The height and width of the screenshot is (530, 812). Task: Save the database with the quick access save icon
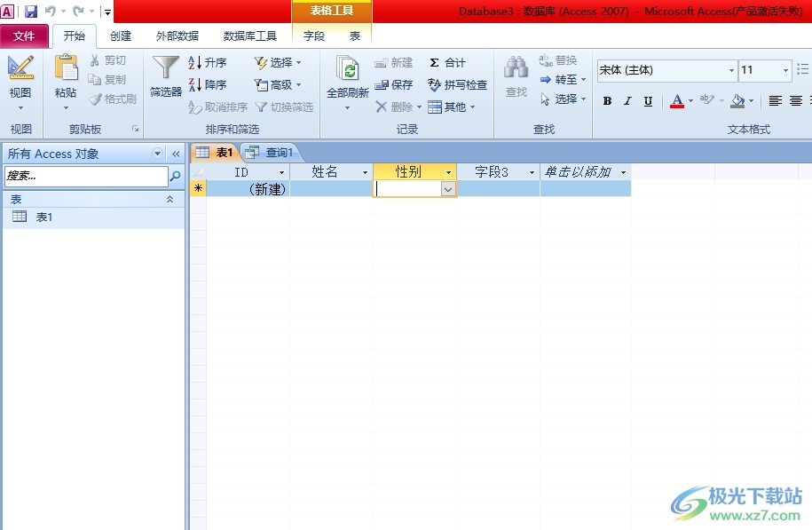(x=30, y=11)
